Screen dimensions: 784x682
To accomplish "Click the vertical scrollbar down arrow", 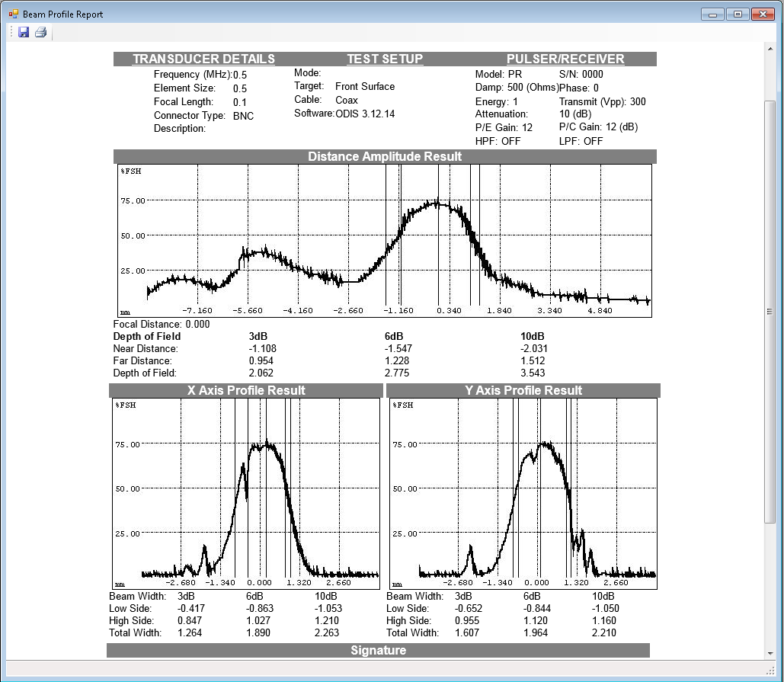I will (x=770, y=653).
